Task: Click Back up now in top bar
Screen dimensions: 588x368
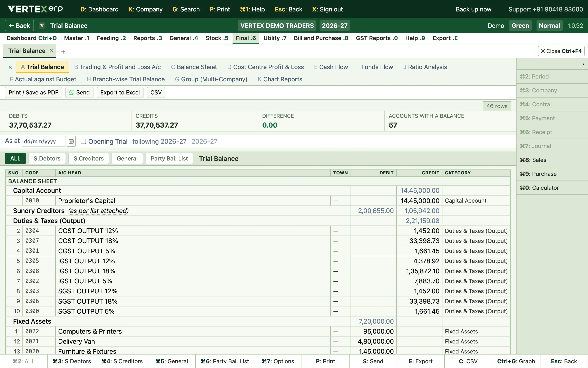Action: (x=473, y=9)
